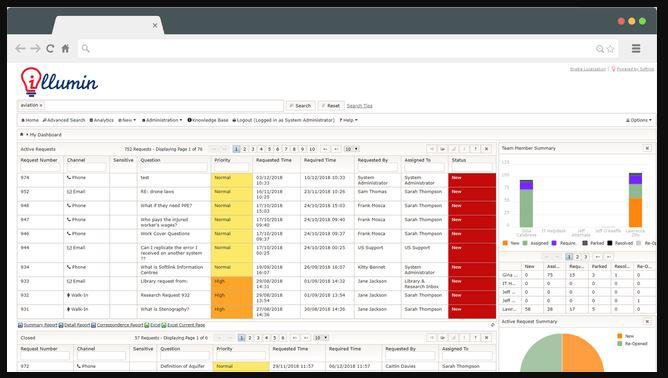Click the Search button

(300, 106)
